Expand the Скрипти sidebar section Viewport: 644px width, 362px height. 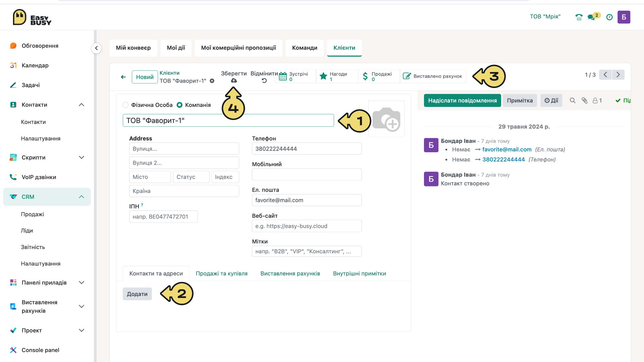click(82, 158)
